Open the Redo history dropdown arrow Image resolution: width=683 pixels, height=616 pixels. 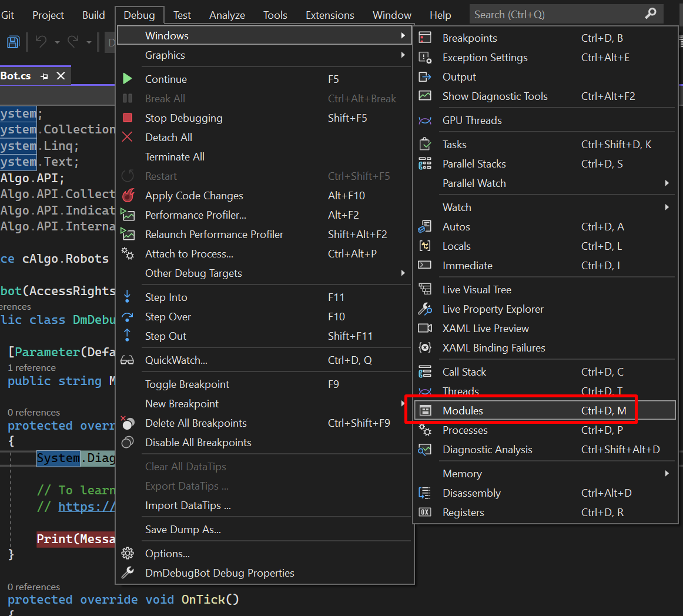(89, 42)
